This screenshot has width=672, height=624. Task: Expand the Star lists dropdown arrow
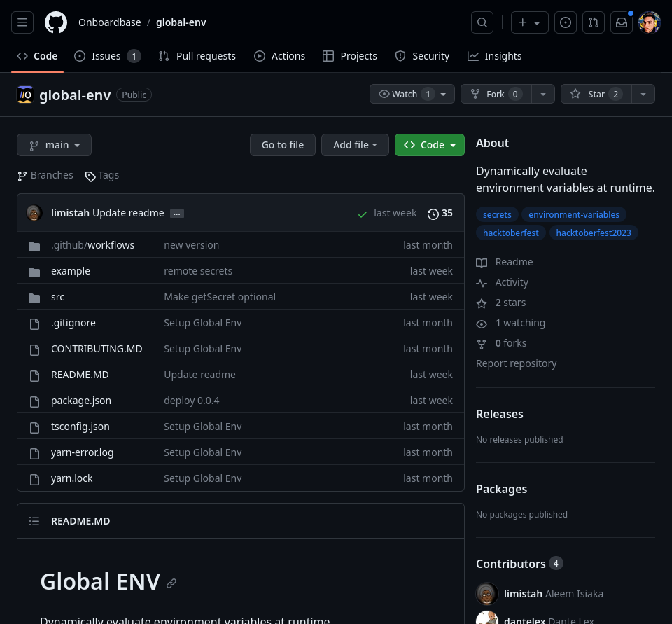click(x=643, y=94)
